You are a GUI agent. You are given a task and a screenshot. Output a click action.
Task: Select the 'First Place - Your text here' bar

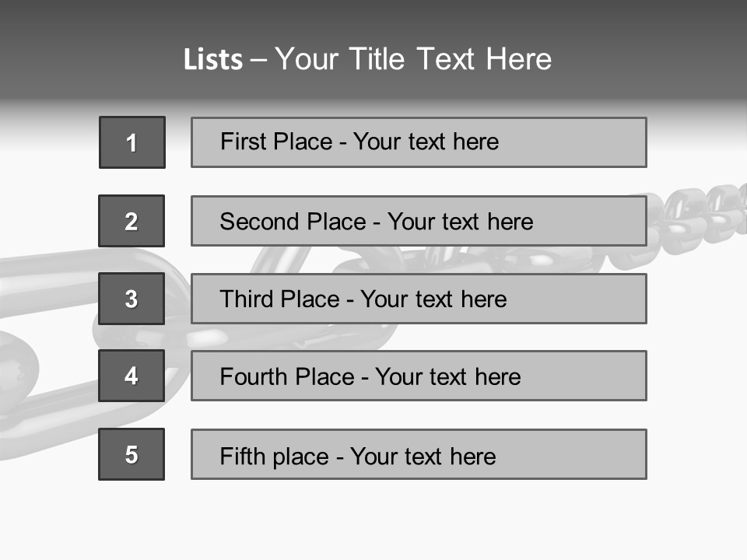[419, 142]
